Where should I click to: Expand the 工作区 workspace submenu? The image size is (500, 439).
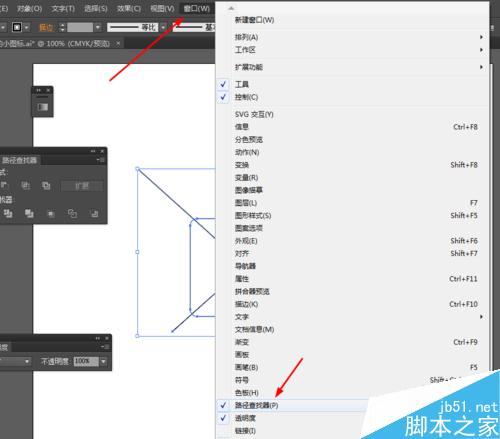pos(353,50)
